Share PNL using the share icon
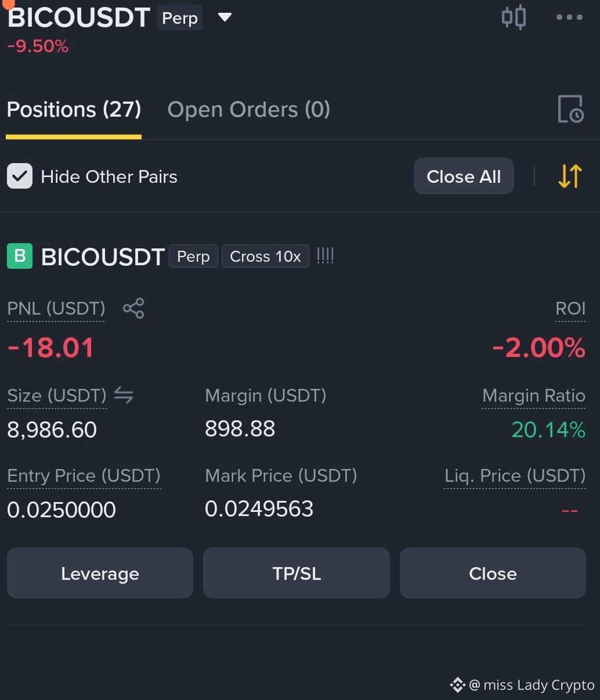Viewport: 600px width, 700px height. point(133,308)
